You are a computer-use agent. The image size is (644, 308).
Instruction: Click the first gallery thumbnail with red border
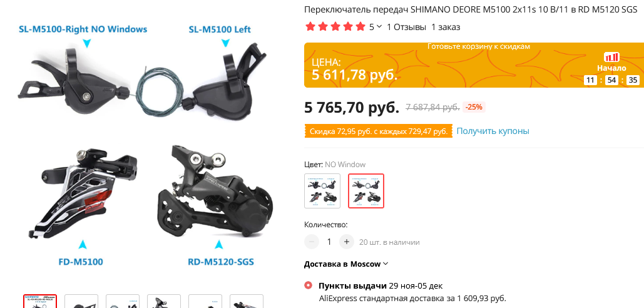click(x=40, y=301)
